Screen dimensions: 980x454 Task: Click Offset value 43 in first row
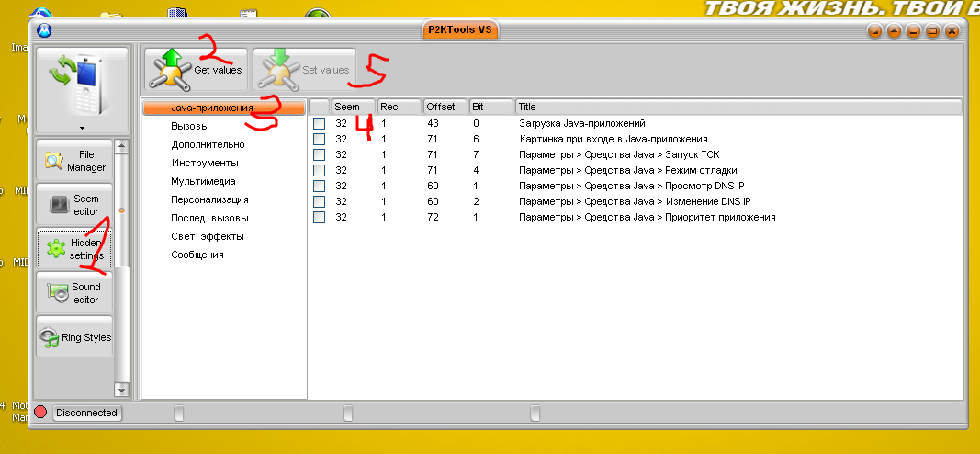[x=433, y=123]
